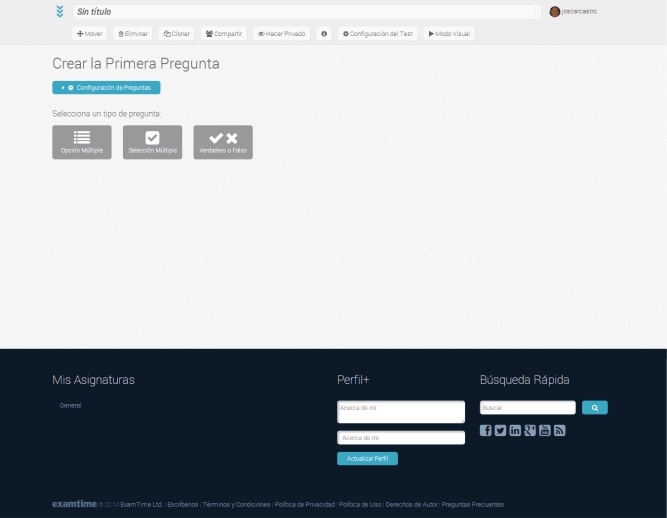This screenshot has width=667, height=518.
Task: Click the Sin título title field
Action: [307, 12]
